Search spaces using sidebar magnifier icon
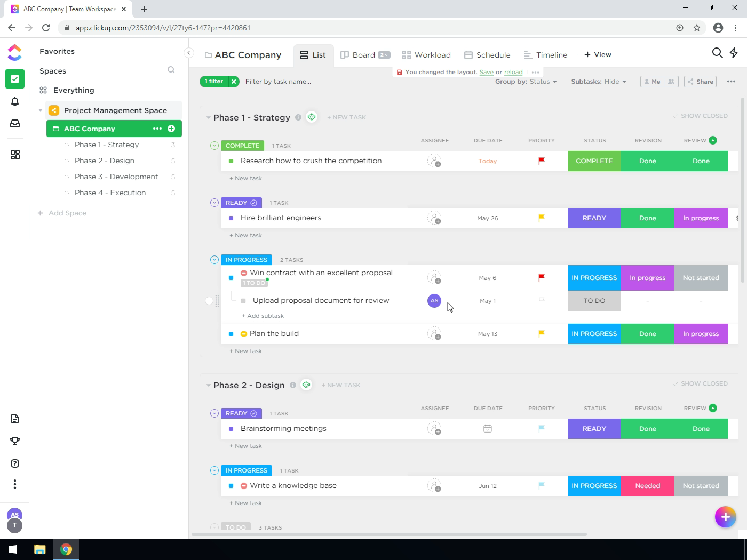This screenshot has height=560, width=747. (x=171, y=70)
